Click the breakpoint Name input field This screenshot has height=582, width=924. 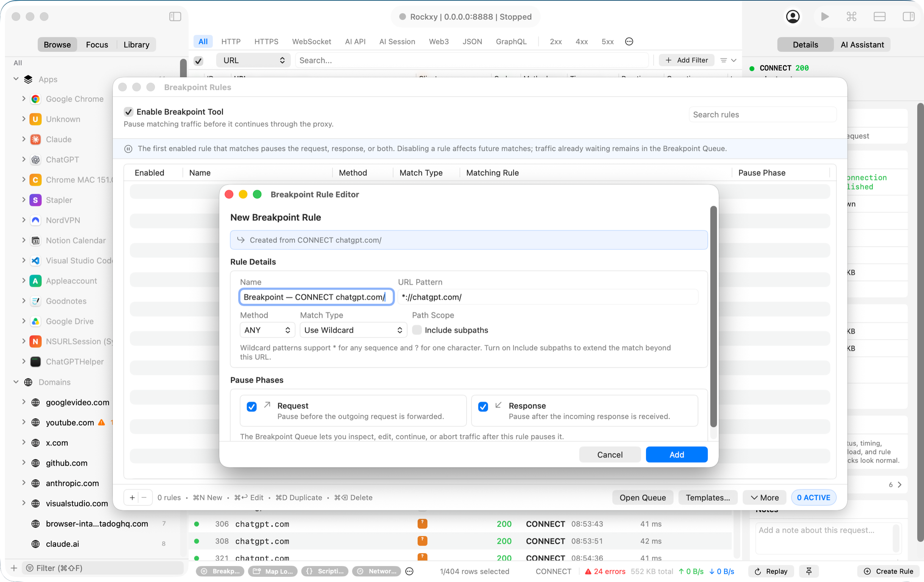pyautogui.click(x=316, y=297)
